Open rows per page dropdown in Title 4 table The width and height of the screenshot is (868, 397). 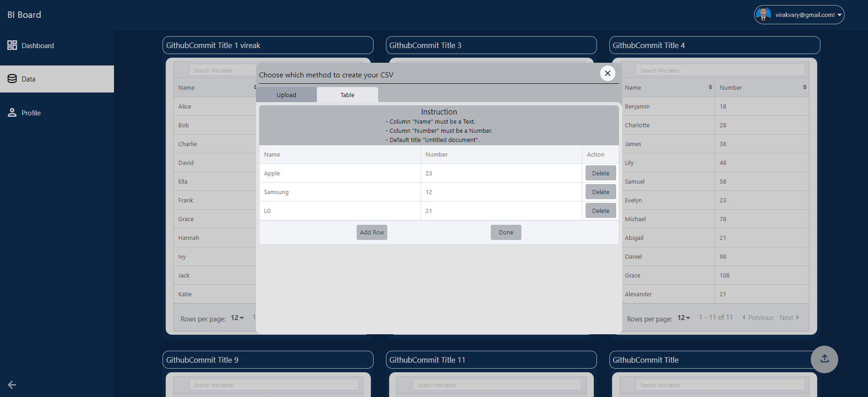tap(684, 318)
